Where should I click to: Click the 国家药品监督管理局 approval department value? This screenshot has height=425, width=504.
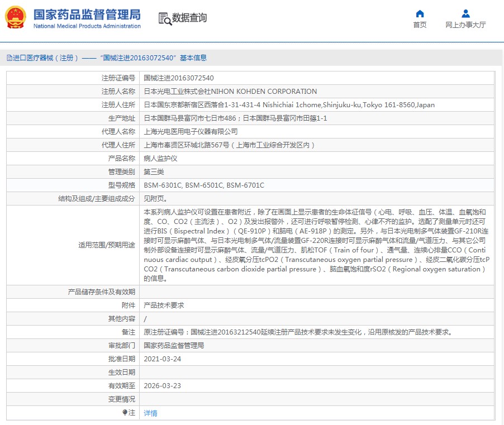pos(174,346)
